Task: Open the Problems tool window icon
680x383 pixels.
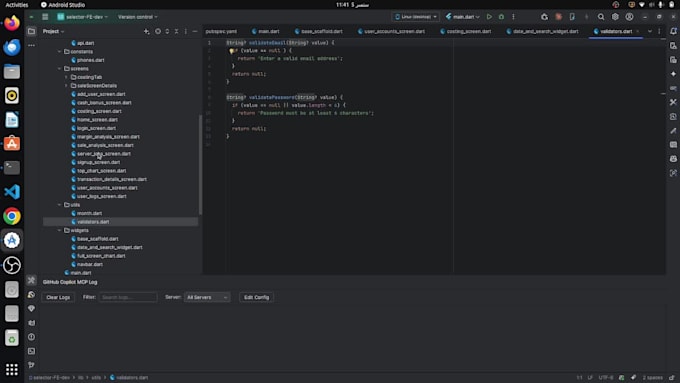Action: tap(31, 337)
